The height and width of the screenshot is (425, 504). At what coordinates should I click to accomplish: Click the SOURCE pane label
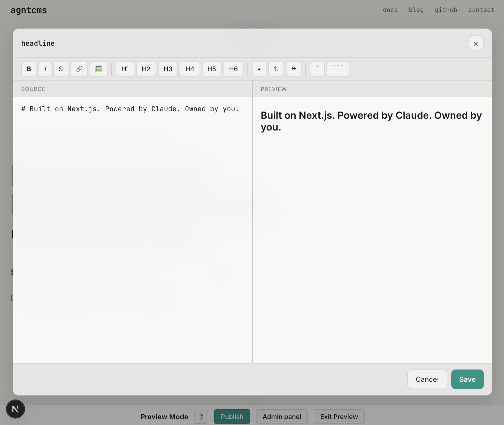click(x=33, y=89)
